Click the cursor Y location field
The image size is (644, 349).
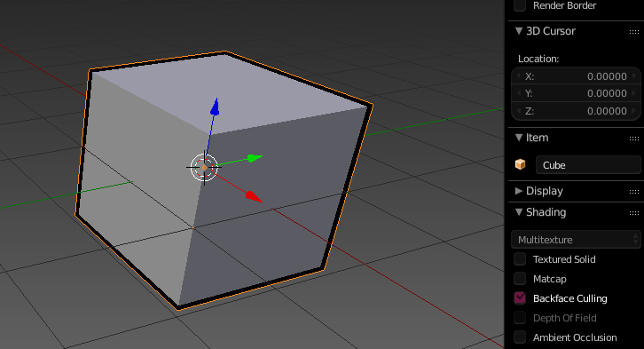[x=576, y=93]
